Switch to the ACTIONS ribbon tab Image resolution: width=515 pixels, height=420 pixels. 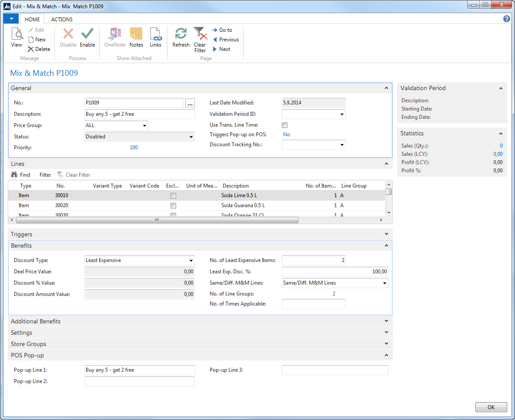tap(62, 19)
